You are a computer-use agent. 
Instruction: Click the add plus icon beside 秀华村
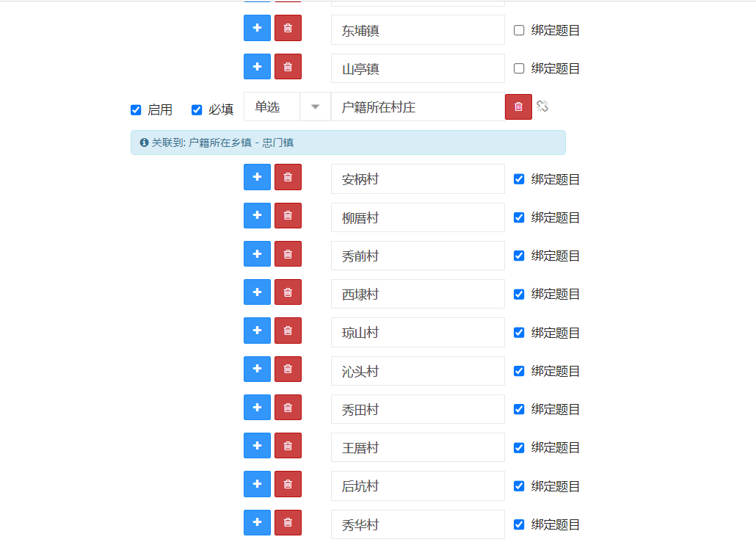[256, 522]
